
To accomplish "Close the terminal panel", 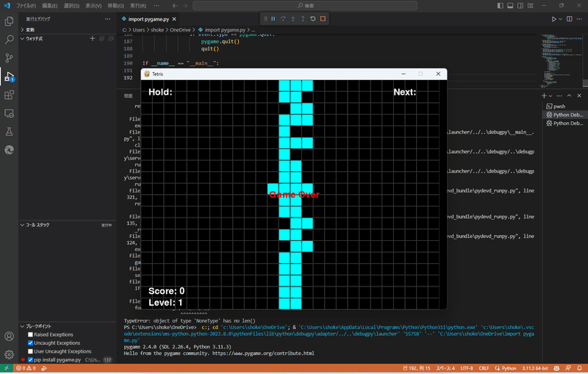I will pyautogui.click(x=579, y=96).
